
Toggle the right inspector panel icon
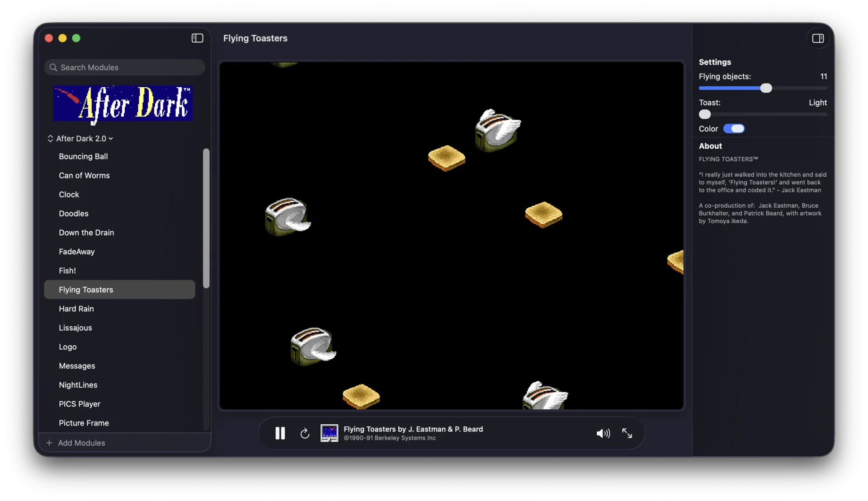tap(818, 38)
